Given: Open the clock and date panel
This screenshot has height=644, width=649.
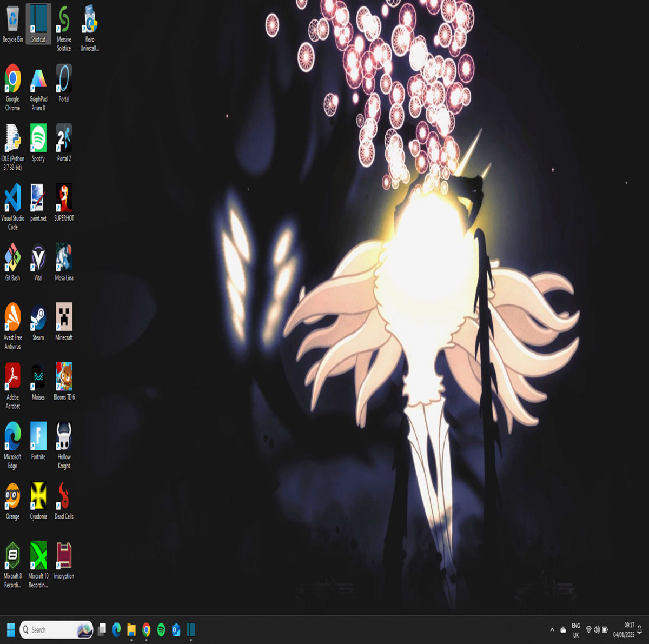Looking at the screenshot, I should pos(624,630).
